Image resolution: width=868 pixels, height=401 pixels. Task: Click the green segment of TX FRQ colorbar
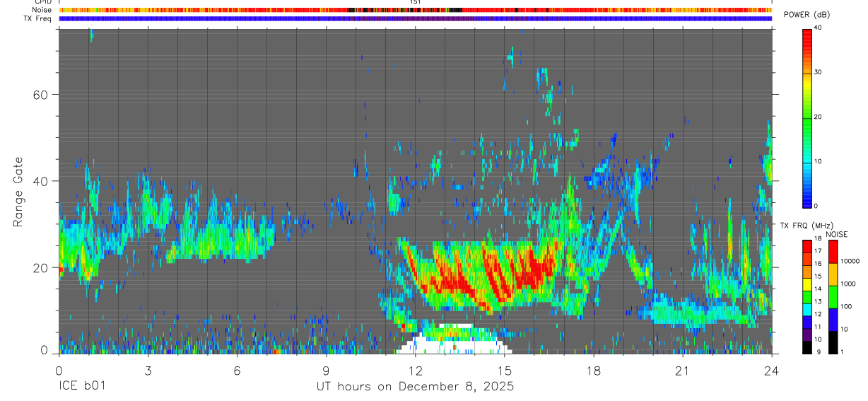click(807, 297)
